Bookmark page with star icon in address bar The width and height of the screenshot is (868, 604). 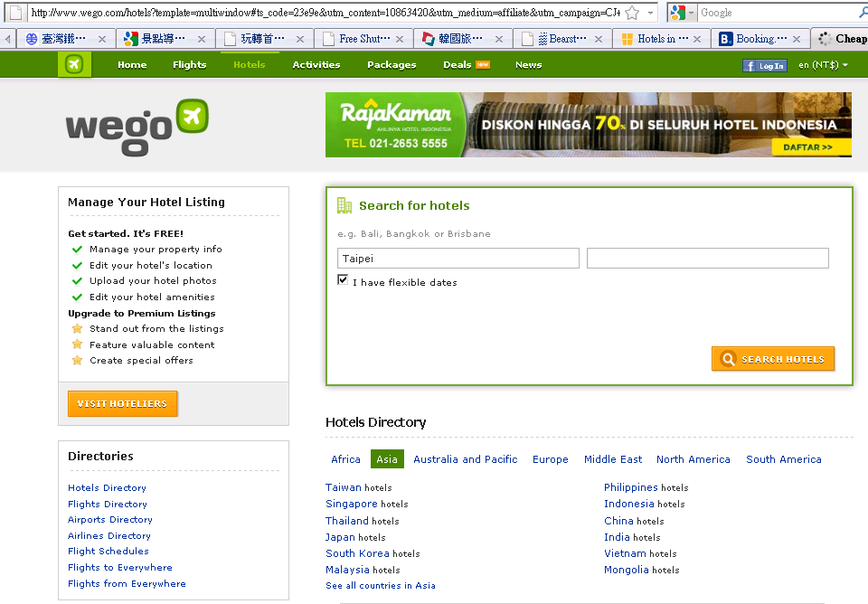click(x=632, y=12)
